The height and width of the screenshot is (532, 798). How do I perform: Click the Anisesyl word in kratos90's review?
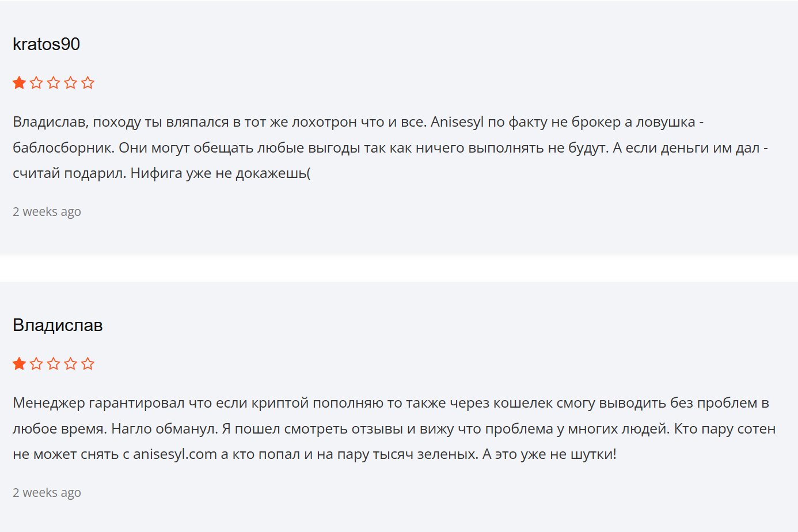(457, 122)
